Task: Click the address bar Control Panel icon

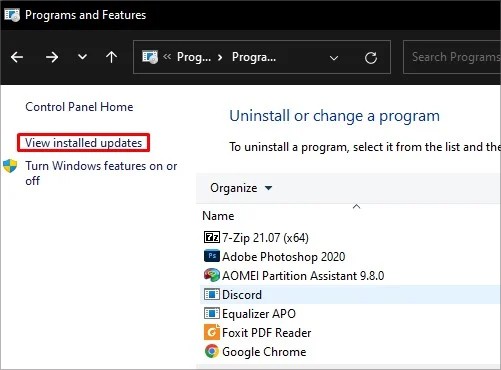Action: click(x=150, y=57)
